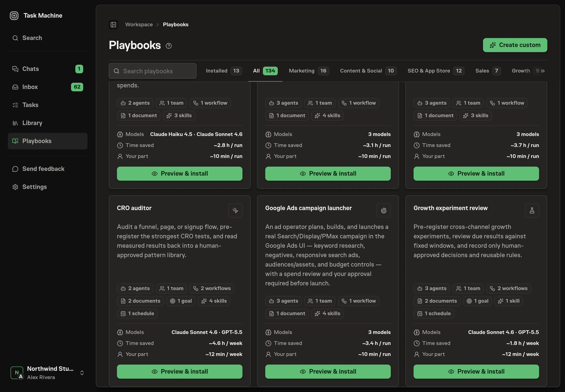Click the 1 goal tag in CRO auditor

[181, 301]
